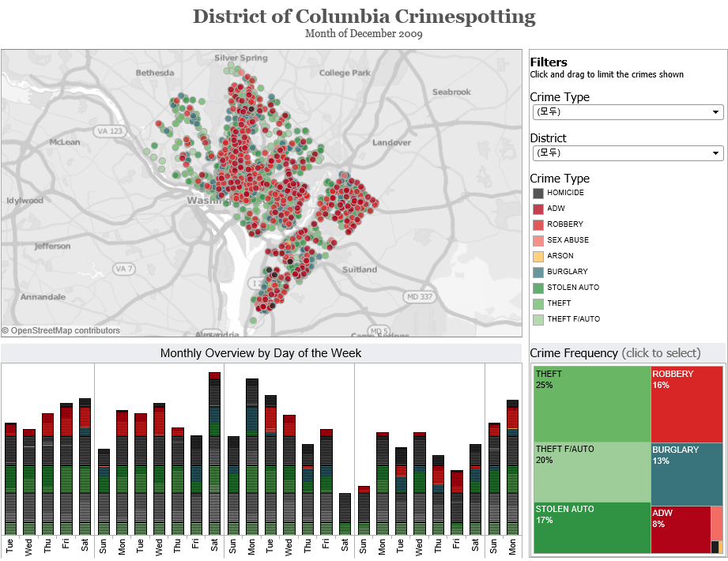
Task: Open the Crime Type filter dropdown
Action: point(628,112)
